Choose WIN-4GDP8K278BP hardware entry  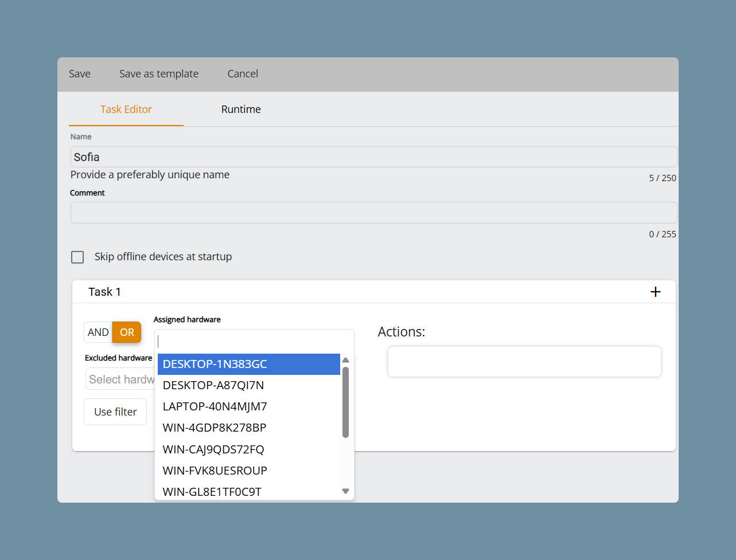coord(249,428)
